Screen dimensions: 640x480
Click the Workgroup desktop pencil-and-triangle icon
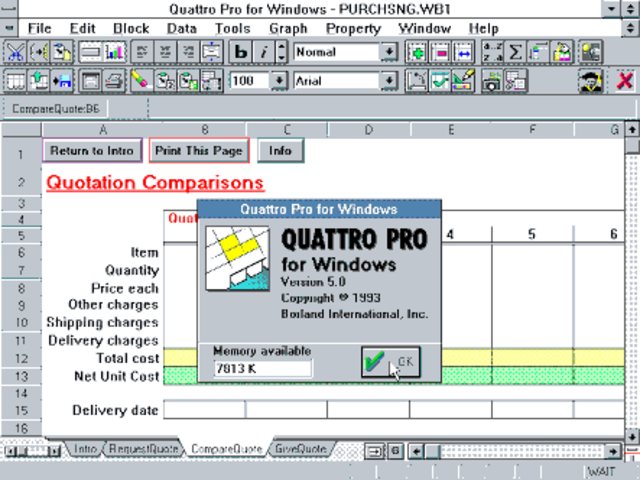(x=463, y=81)
